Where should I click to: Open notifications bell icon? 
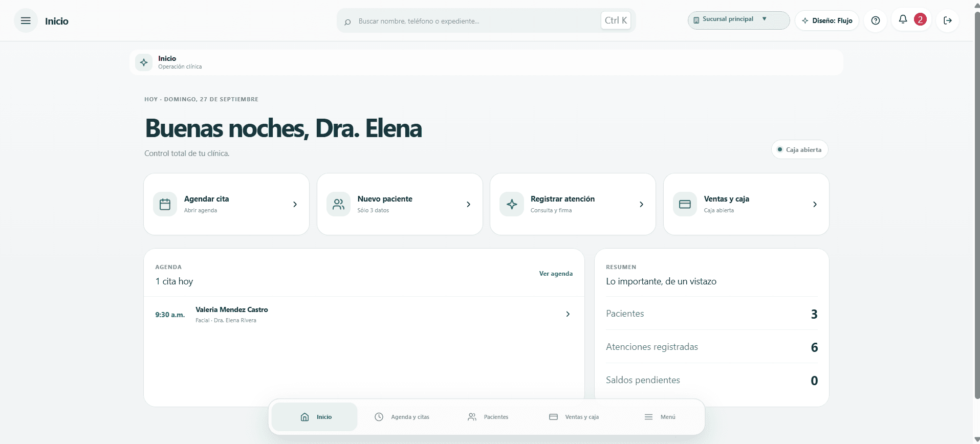click(903, 19)
